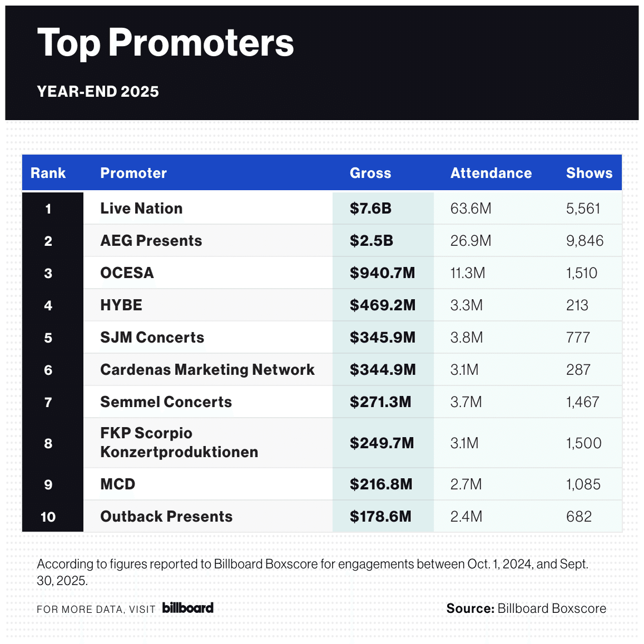The image size is (644, 644).
Task: Click the MCD promoter name
Action: (x=117, y=484)
